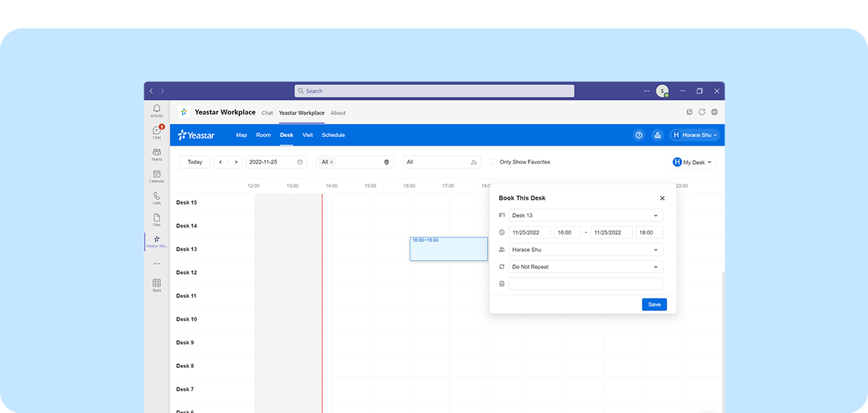
Task: Switch to the Chat tab of the app
Action: coord(267,113)
